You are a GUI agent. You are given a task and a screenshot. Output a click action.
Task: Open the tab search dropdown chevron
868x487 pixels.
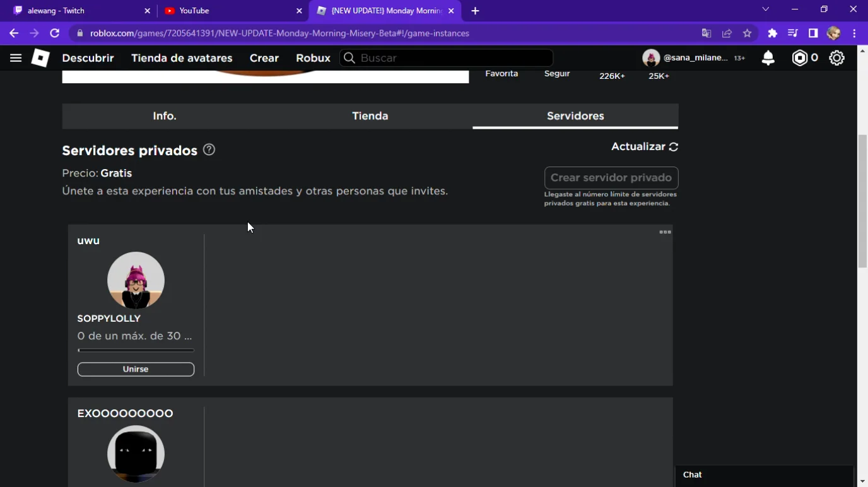tap(765, 9)
